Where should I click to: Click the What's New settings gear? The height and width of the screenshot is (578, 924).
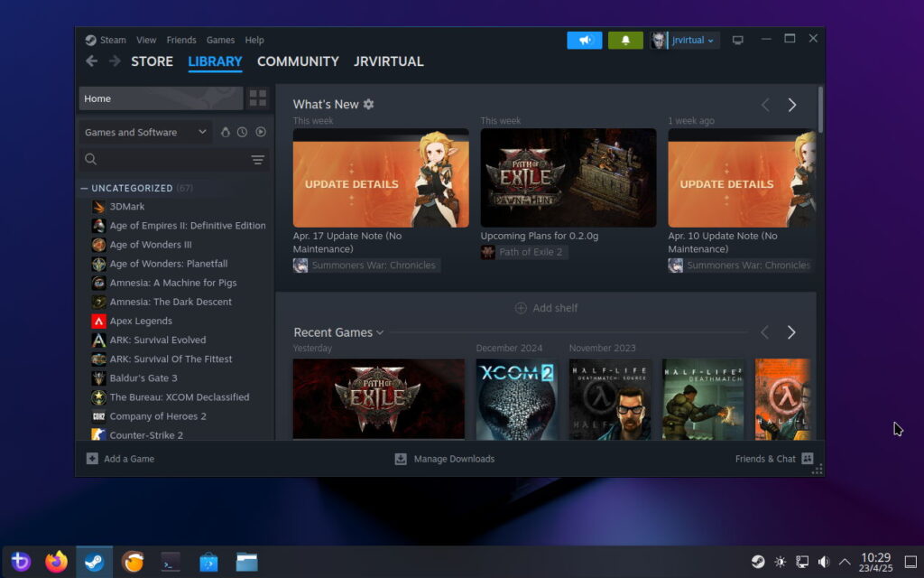pyautogui.click(x=370, y=104)
